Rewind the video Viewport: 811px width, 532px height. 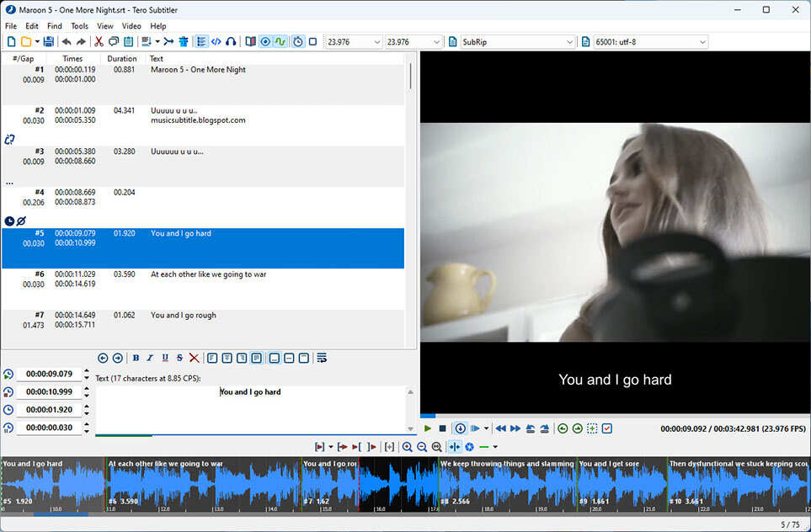(501, 428)
